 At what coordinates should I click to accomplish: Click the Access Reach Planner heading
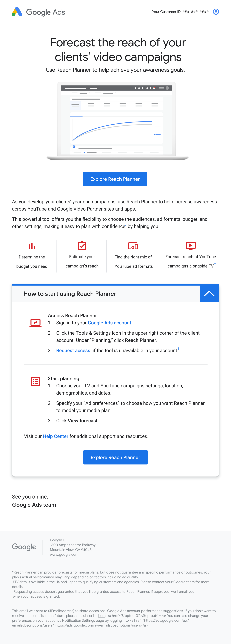click(72, 316)
